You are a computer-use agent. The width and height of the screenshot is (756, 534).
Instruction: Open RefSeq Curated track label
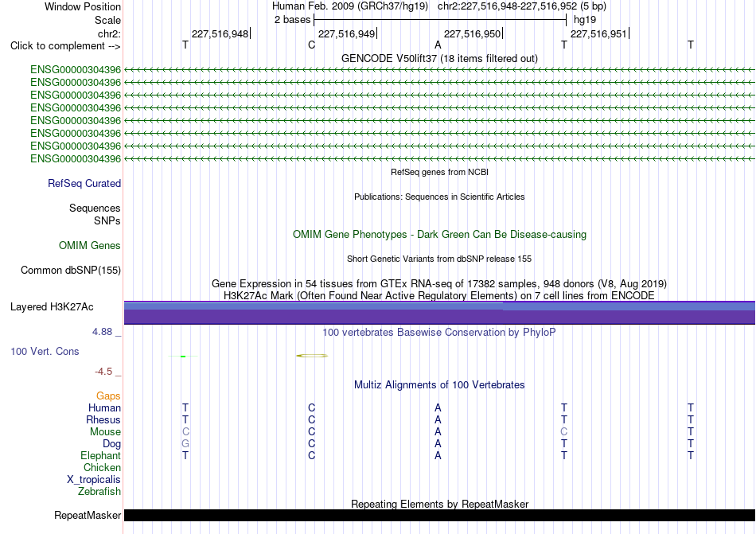tap(84, 183)
